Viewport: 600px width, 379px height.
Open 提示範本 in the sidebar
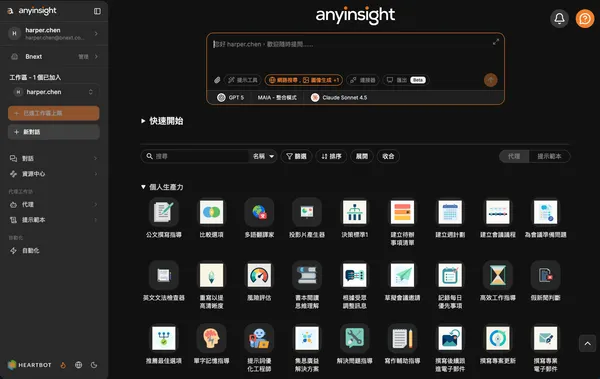pyautogui.click(x=54, y=220)
